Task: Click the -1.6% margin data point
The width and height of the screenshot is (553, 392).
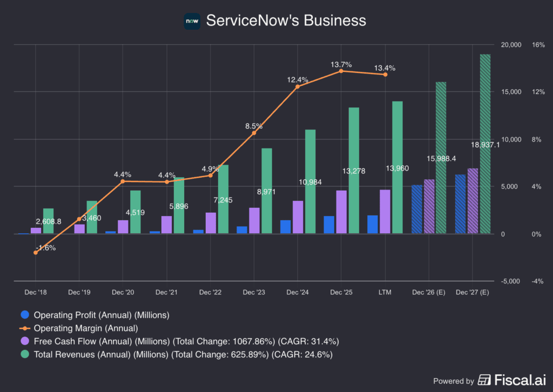Action: click(x=36, y=252)
